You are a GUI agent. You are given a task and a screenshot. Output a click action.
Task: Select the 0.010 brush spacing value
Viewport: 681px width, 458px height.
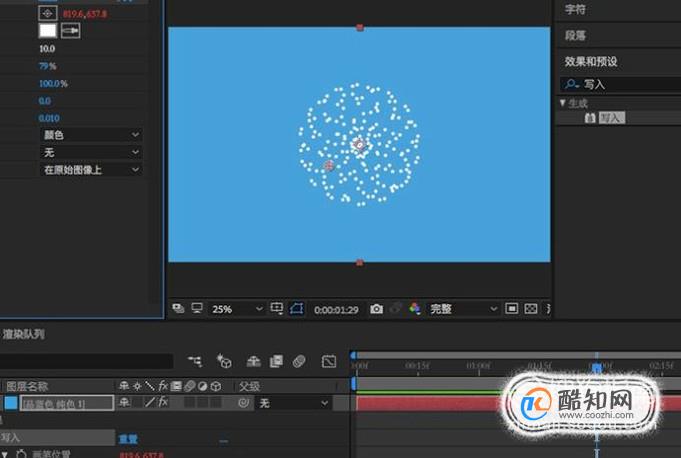(49, 118)
